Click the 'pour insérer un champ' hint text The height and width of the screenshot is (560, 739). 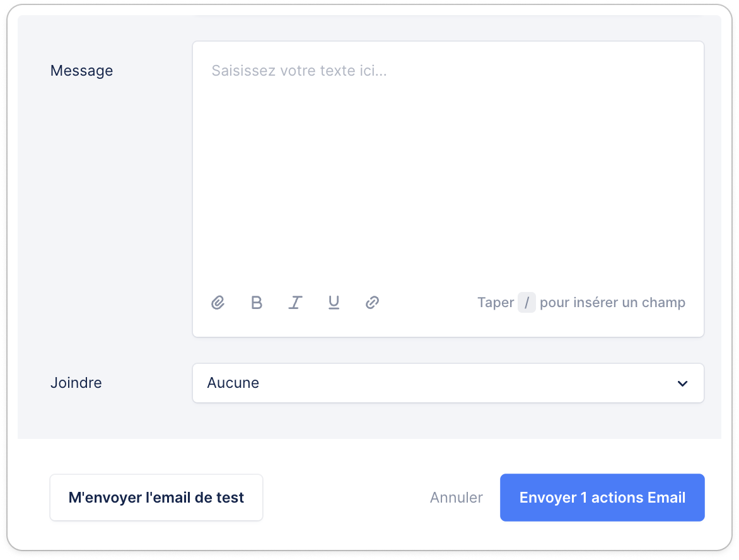[612, 302]
